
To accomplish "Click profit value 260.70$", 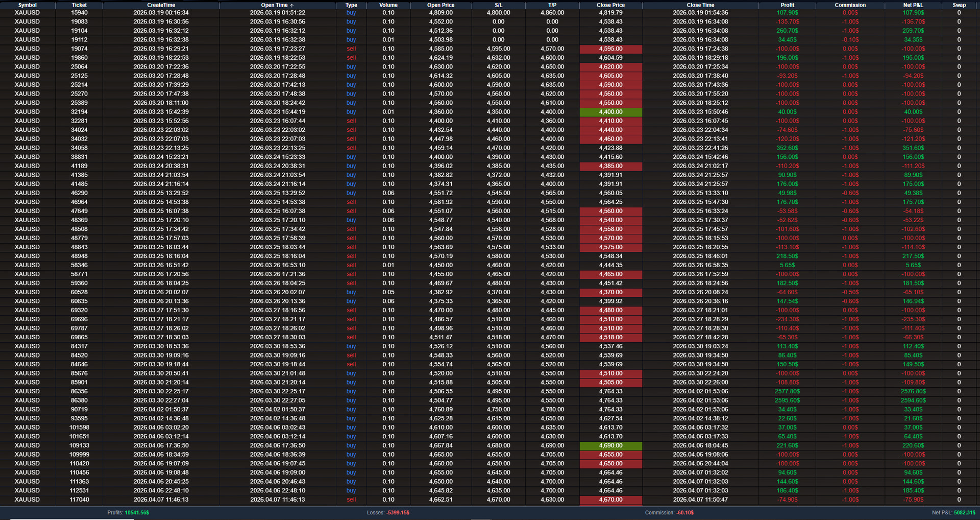I will coord(788,31).
